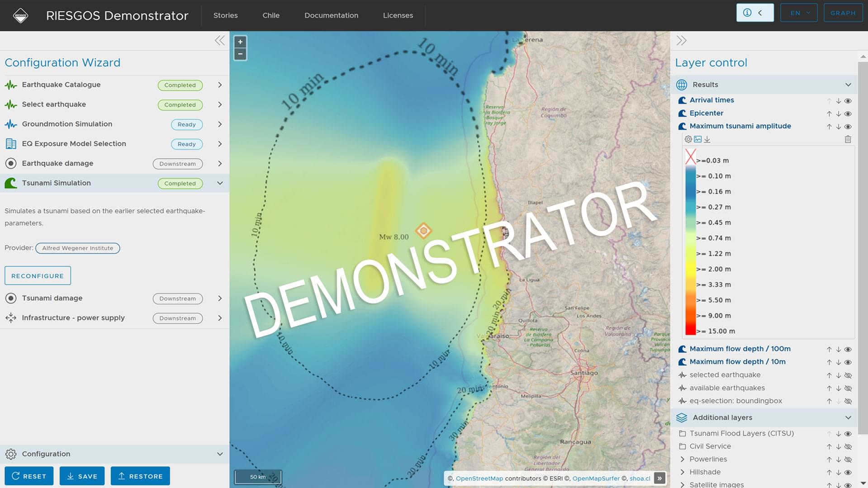The width and height of the screenshot is (868, 488).
Task: Click the Alfred Wegener Institute provider tag
Action: coord(77,248)
